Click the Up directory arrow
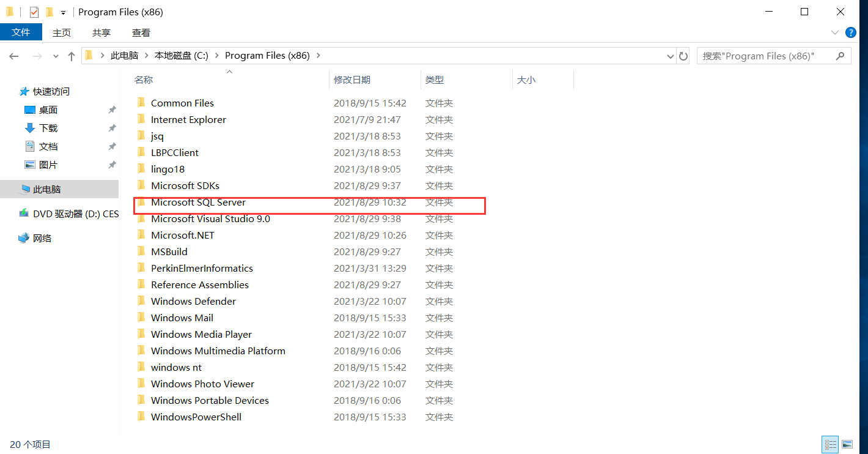The image size is (868, 454). tap(72, 56)
